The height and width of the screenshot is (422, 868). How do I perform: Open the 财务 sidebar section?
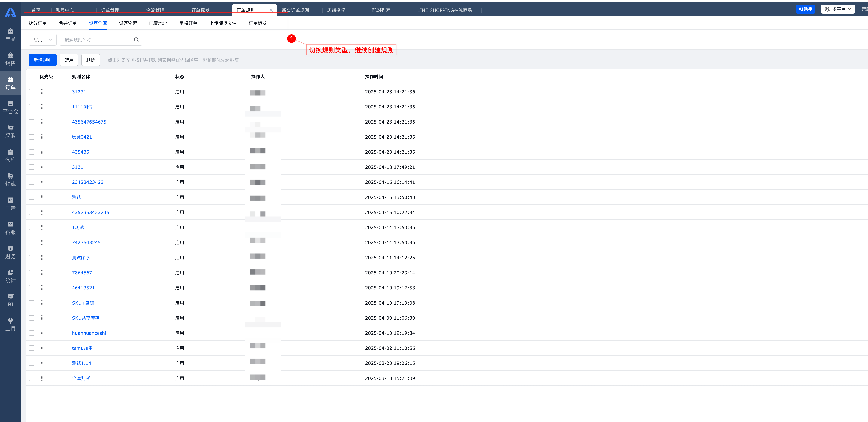10,252
